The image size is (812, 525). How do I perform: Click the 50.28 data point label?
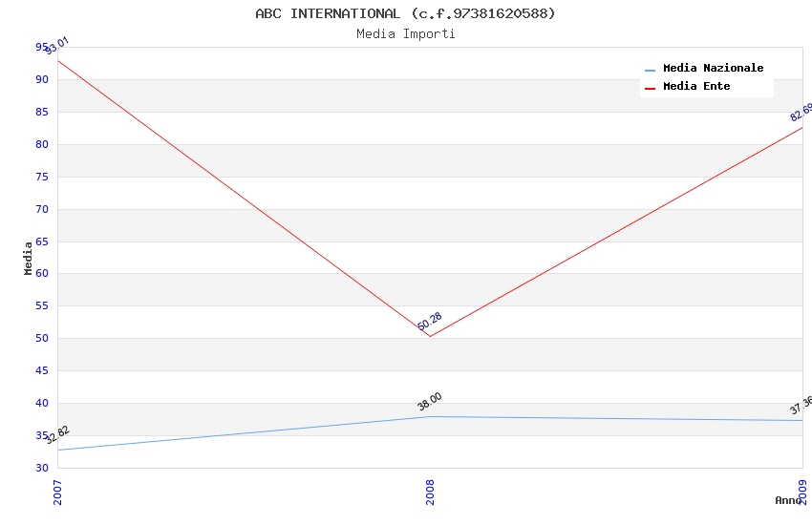[430, 321]
